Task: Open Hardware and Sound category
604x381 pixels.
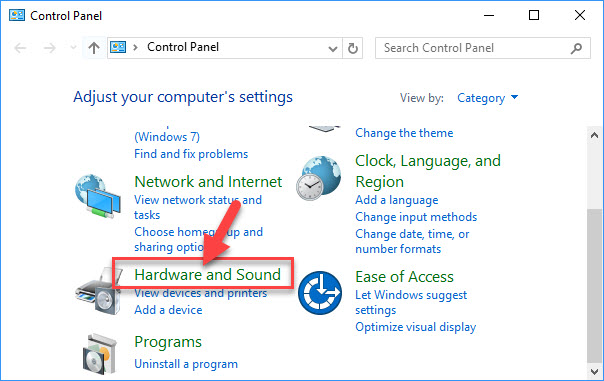Action: 207,275
